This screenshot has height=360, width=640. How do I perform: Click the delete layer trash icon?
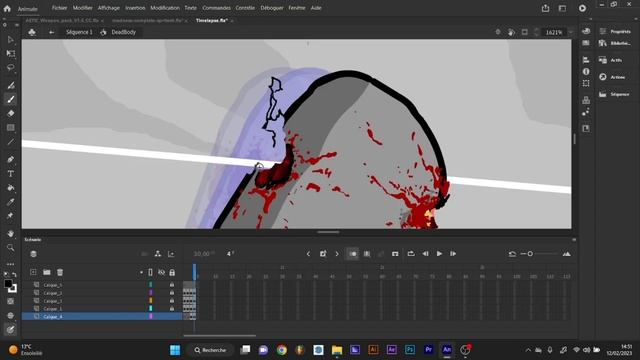click(60, 272)
